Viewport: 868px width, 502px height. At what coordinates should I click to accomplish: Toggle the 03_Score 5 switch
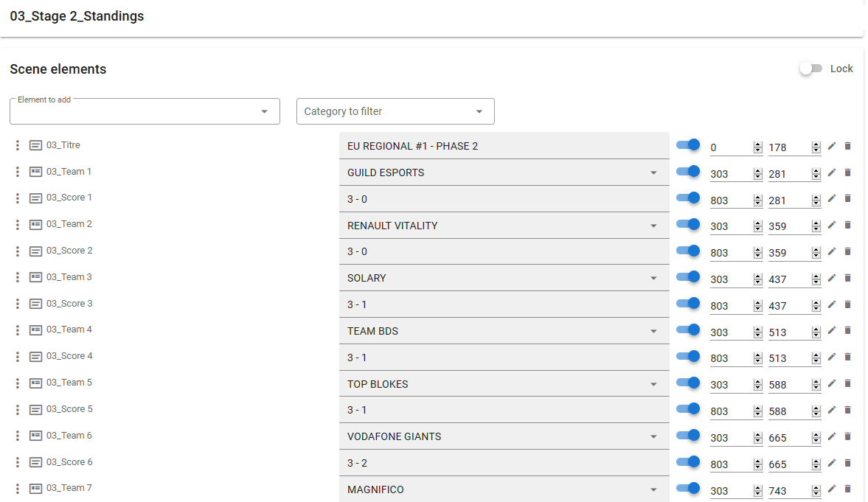(x=688, y=409)
